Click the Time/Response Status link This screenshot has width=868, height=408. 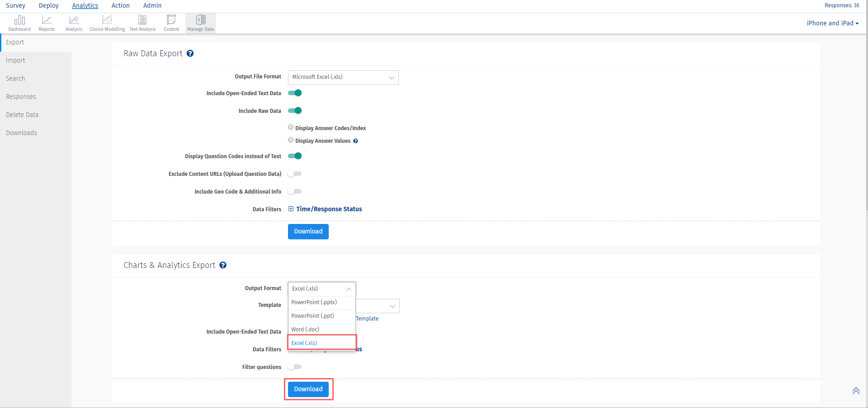click(329, 209)
